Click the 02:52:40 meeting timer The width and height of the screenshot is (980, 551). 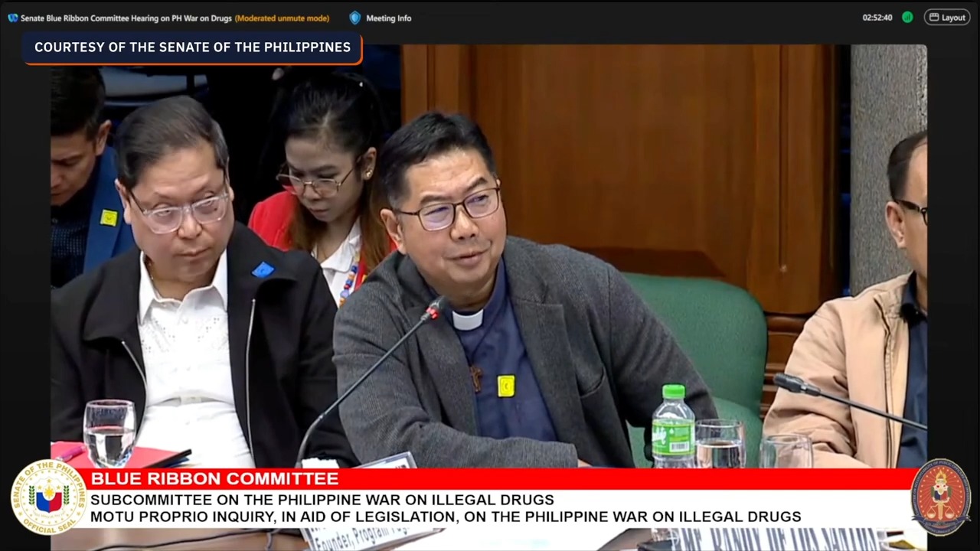pyautogui.click(x=877, y=18)
